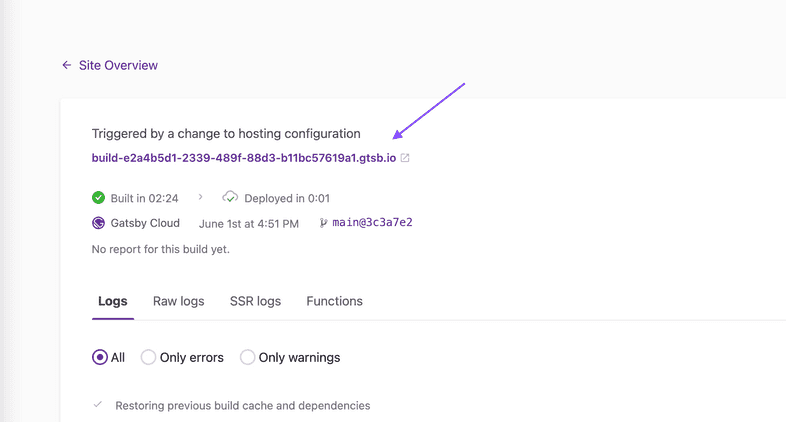Click the back arrow beside Site Overview
786x422 pixels.
[x=67, y=65]
